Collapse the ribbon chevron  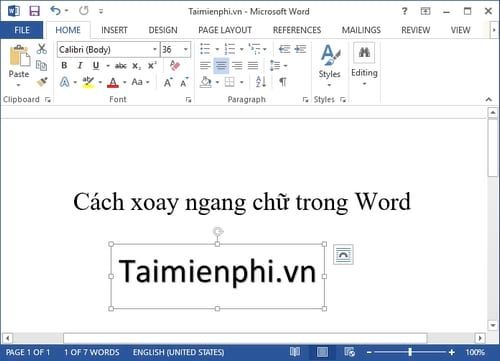click(x=488, y=99)
